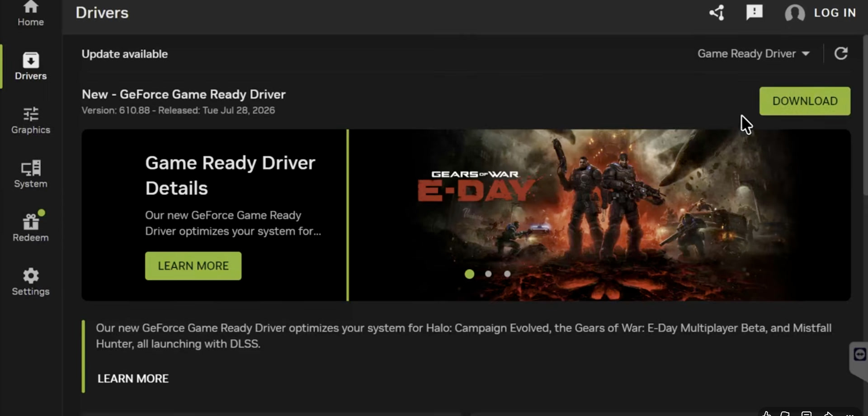Open the Redeem gift section
The width and height of the screenshot is (868, 416).
tap(31, 227)
